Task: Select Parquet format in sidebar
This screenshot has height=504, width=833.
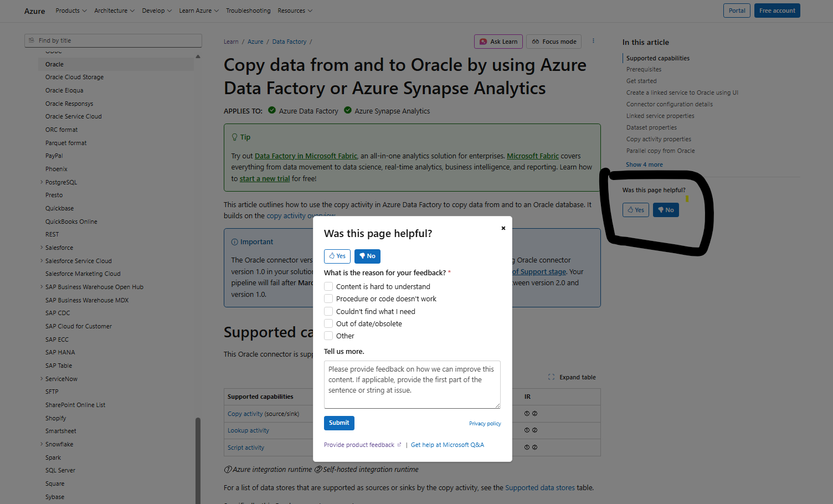Action: coord(66,143)
